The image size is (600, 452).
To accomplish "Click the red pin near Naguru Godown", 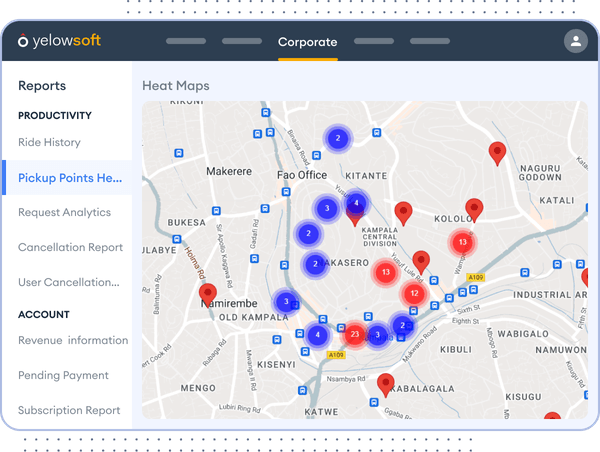I will coord(497,153).
